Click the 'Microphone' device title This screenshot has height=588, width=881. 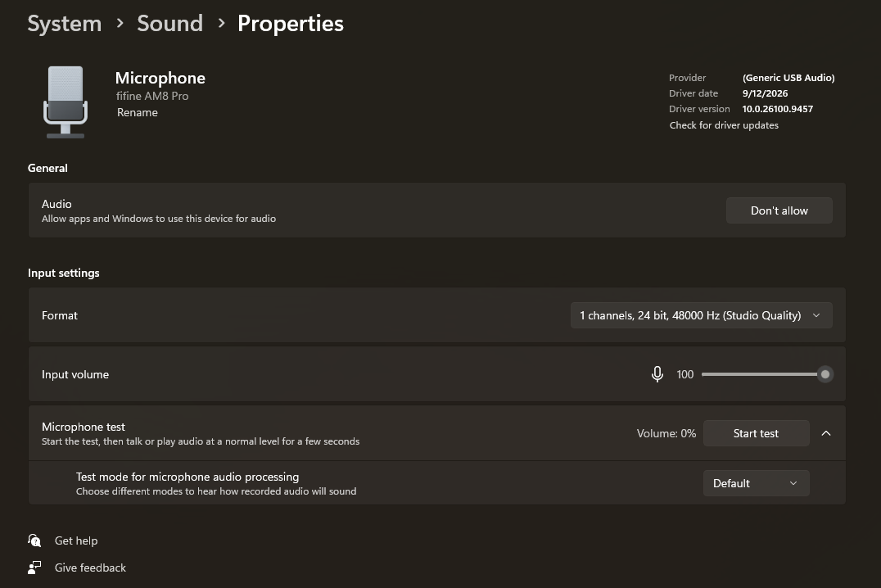click(160, 78)
